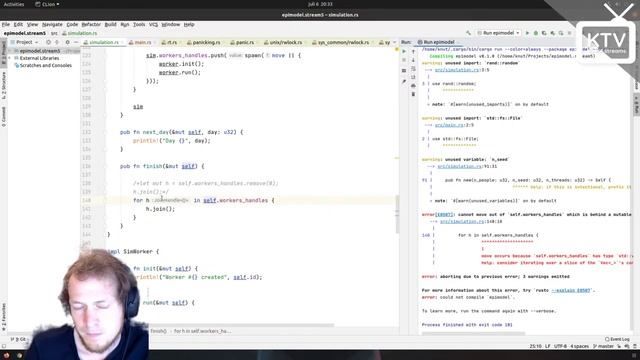The width and height of the screenshot is (640, 360).
Task: Switch to the panicking.rs editor tab
Action: (x=204, y=42)
